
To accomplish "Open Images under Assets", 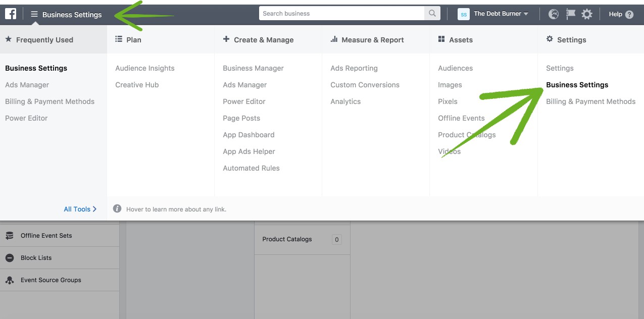I will tap(450, 85).
